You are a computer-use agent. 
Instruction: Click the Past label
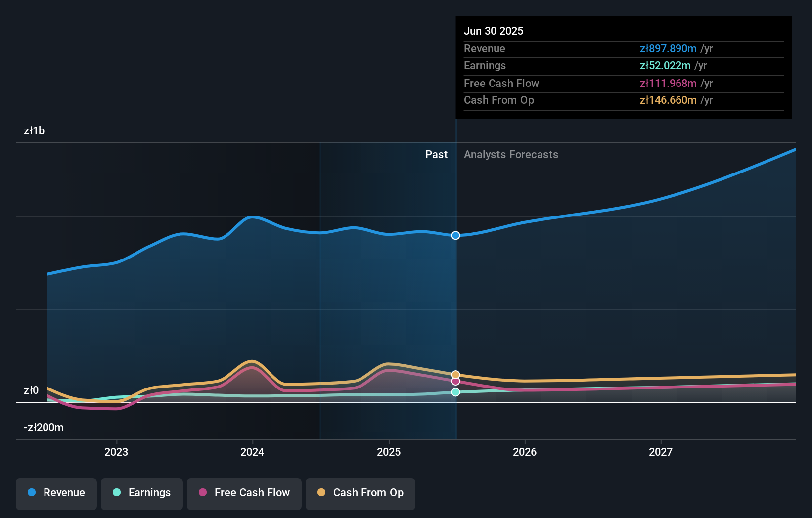pos(436,155)
